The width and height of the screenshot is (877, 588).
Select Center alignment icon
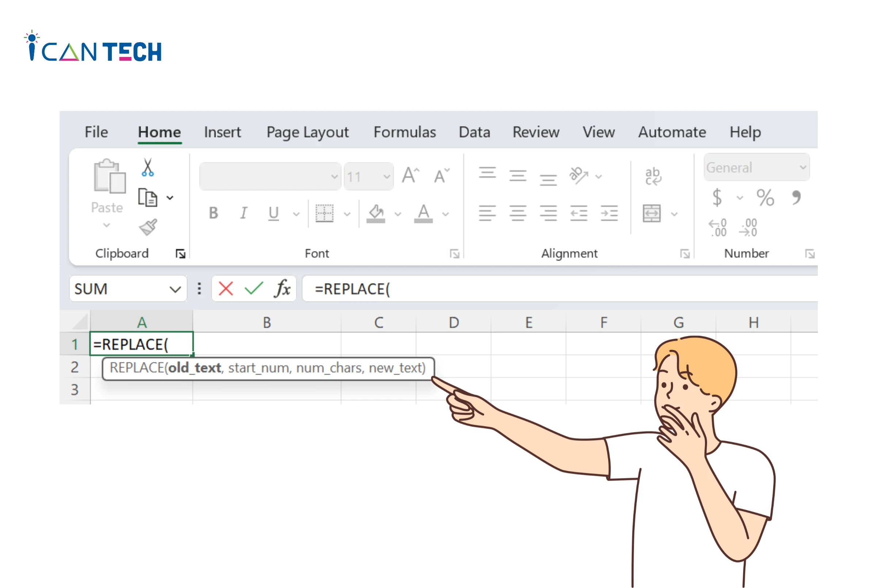coord(518,213)
